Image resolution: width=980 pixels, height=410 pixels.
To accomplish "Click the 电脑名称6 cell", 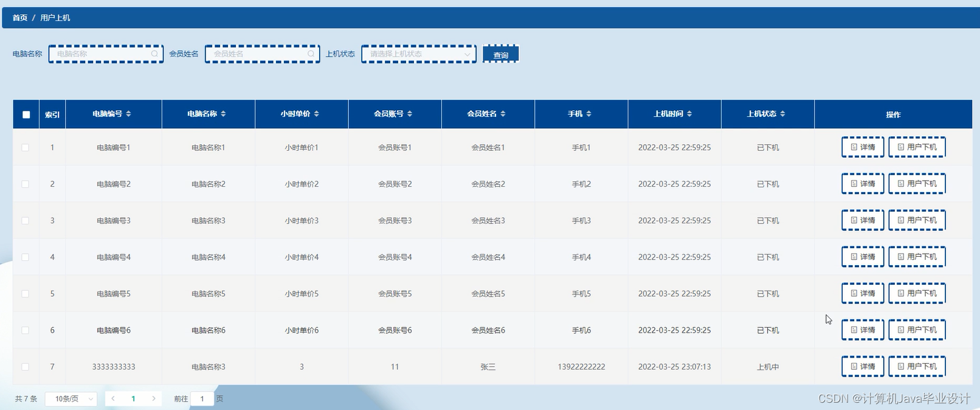I will click(209, 330).
